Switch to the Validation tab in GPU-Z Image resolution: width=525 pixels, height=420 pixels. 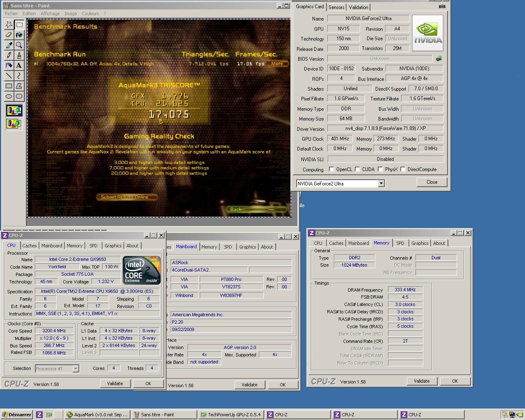click(x=358, y=7)
